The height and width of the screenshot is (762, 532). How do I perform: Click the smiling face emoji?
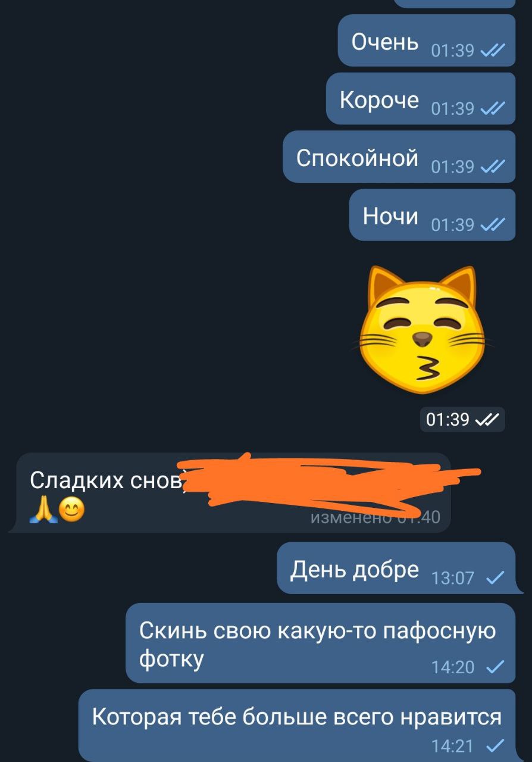tap(72, 510)
